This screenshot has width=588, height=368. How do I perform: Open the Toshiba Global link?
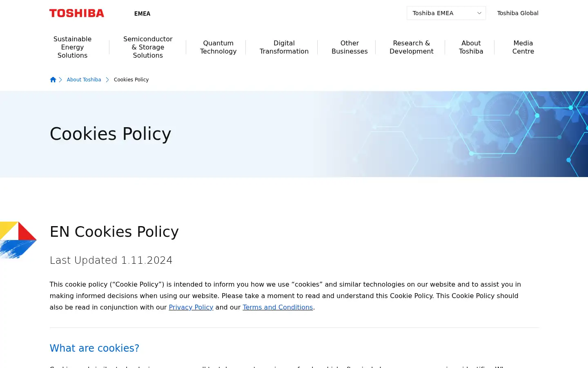[x=518, y=13]
